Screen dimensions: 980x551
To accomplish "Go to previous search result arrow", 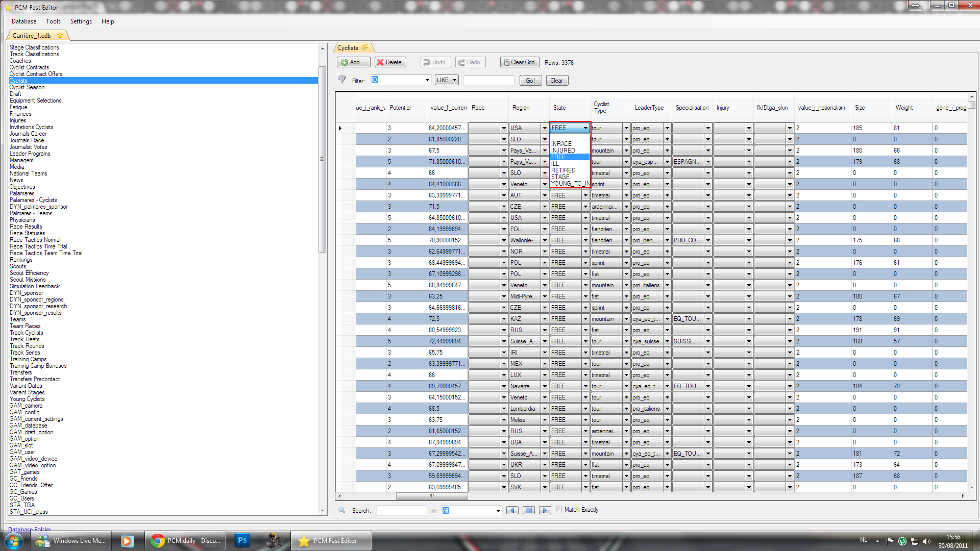I will pyautogui.click(x=512, y=510).
